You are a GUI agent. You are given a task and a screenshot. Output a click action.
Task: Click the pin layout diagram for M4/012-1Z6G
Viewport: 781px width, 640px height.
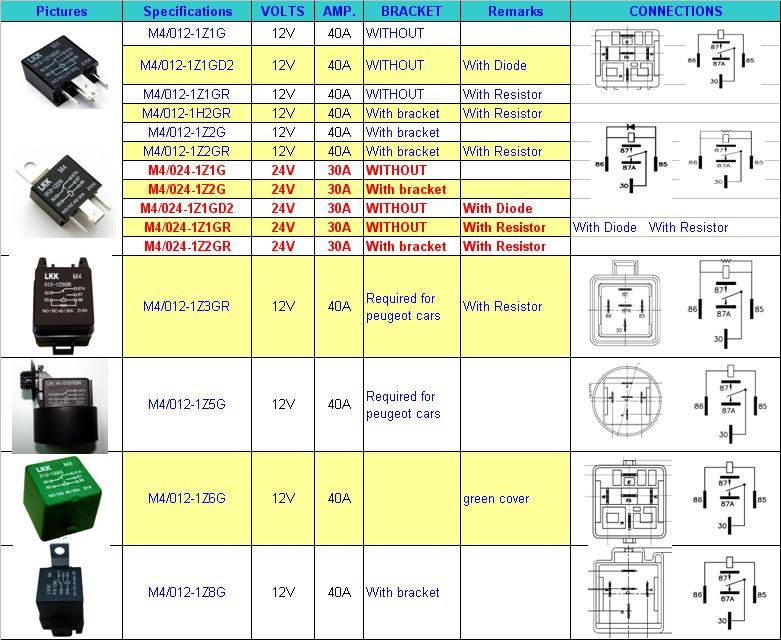click(x=626, y=498)
